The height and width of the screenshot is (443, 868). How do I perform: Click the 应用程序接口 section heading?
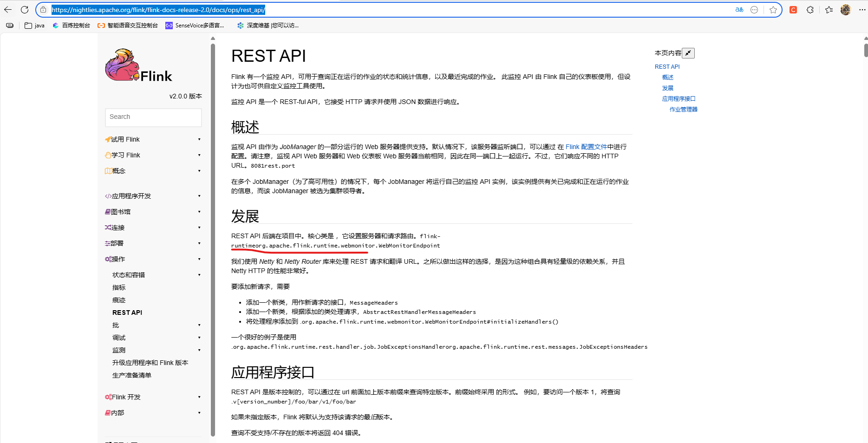[273, 372]
